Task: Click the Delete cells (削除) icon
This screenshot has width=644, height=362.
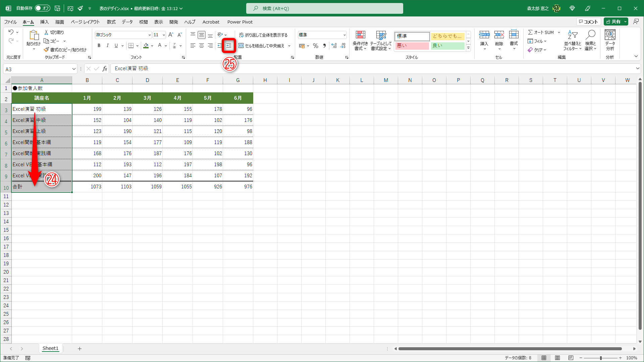Action: pos(499,35)
